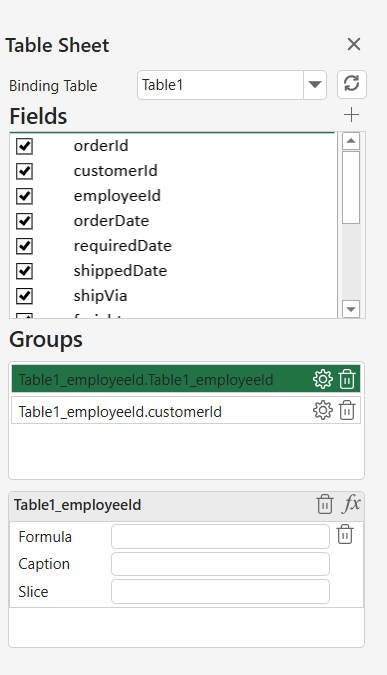Uncheck the customerId field
The width and height of the screenshot is (387, 675).
(x=24, y=171)
